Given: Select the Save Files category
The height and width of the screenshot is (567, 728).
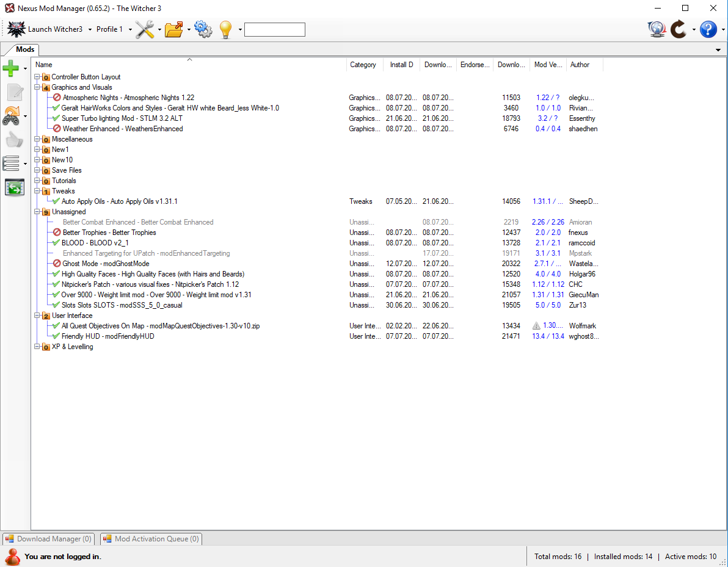Looking at the screenshot, I should pos(67,170).
